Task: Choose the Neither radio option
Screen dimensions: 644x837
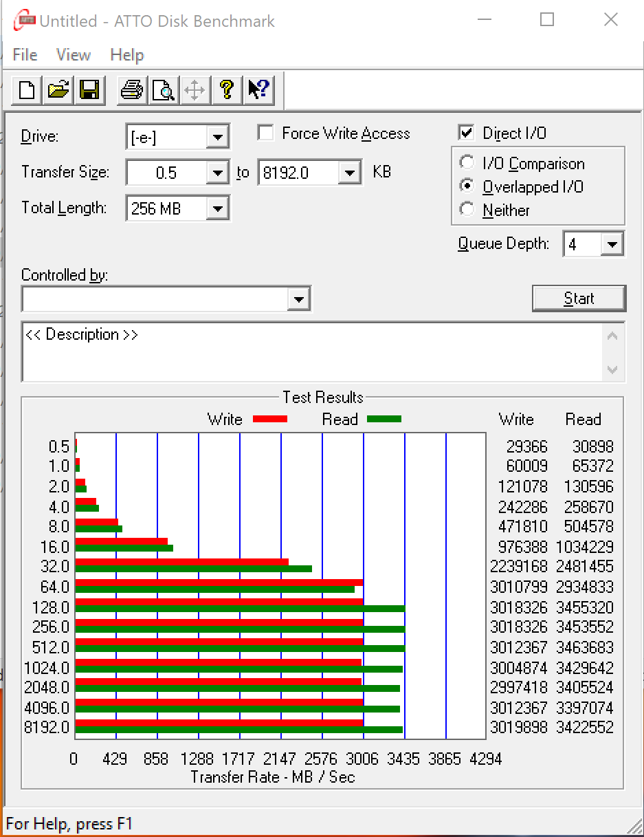Action: pos(467,210)
